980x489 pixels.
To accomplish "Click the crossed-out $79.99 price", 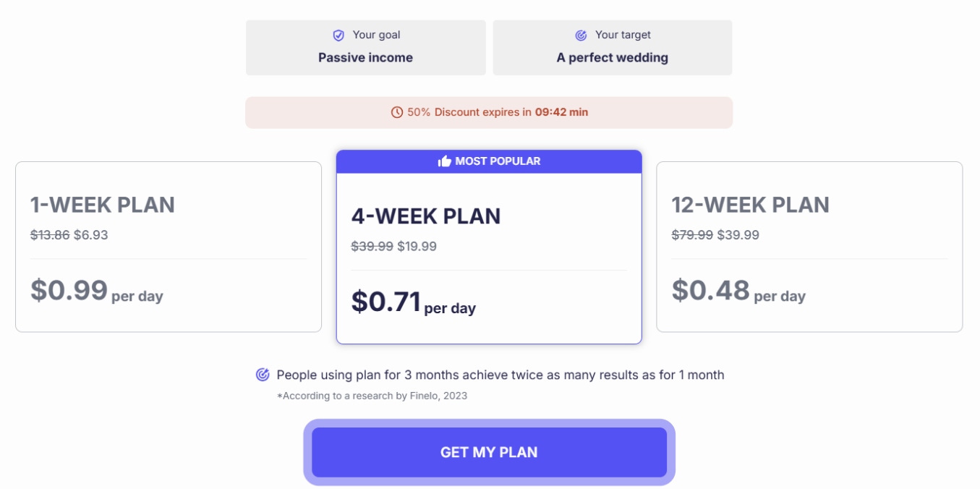I will [692, 235].
